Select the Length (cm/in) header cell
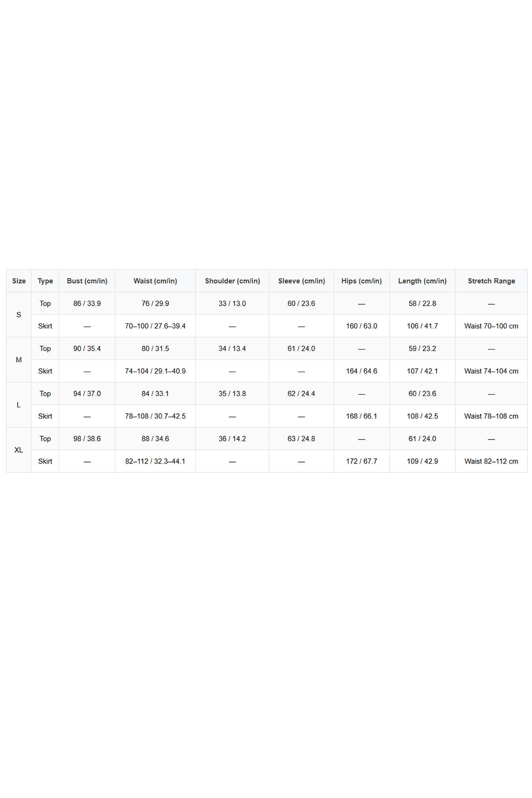Viewport: 532px width, 798px height. (422, 281)
